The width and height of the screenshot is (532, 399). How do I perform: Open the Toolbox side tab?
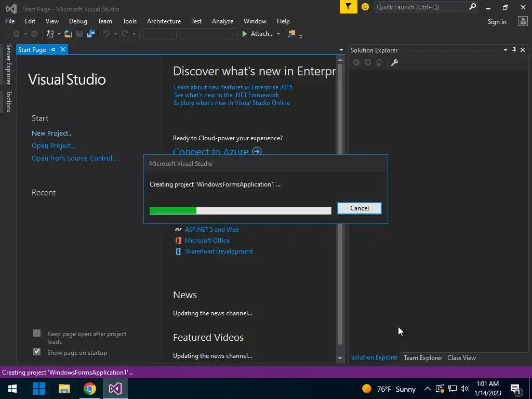[x=8, y=101]
